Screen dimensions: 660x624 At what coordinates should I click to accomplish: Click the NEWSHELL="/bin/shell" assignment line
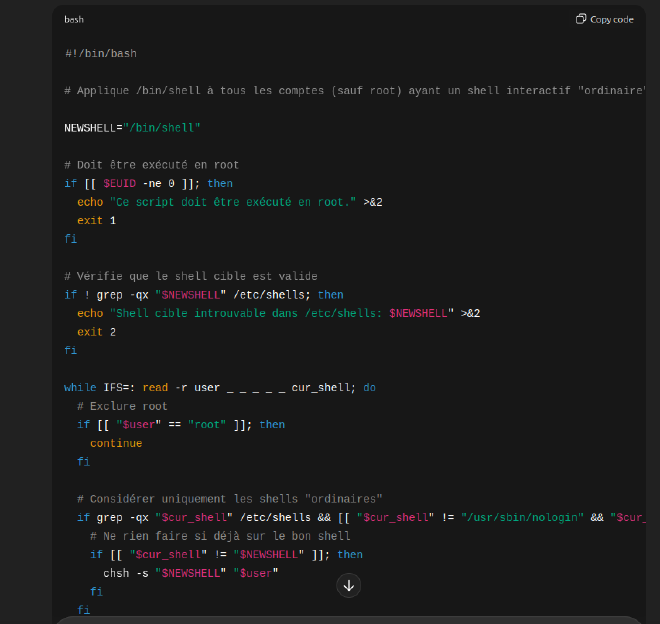coord(132,128)
